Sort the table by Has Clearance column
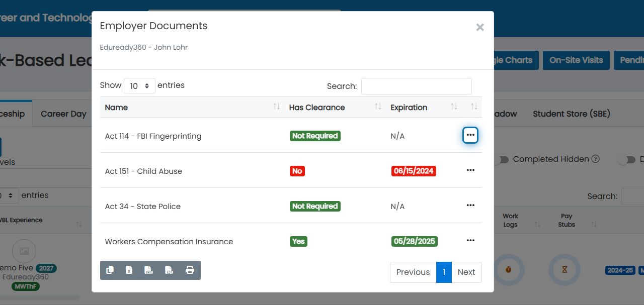This screenshot has height=305, width=644. [x=335, y=107]
